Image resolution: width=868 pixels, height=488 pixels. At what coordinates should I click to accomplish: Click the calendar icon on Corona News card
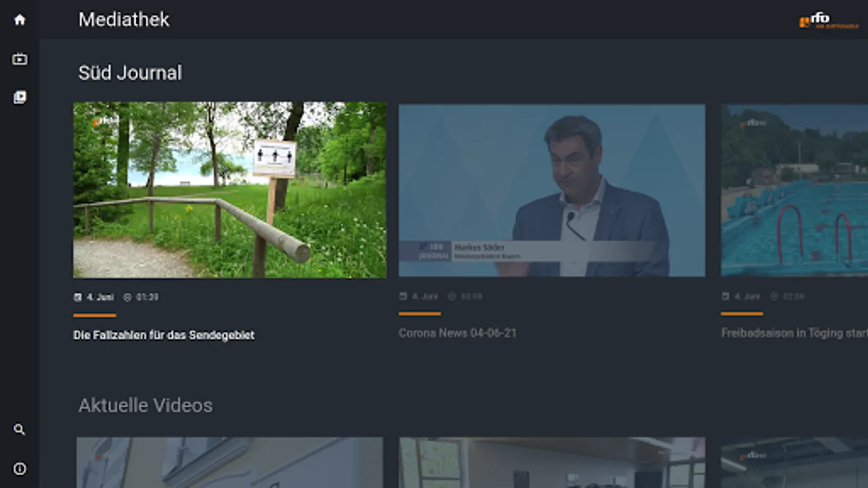point(403,296)
